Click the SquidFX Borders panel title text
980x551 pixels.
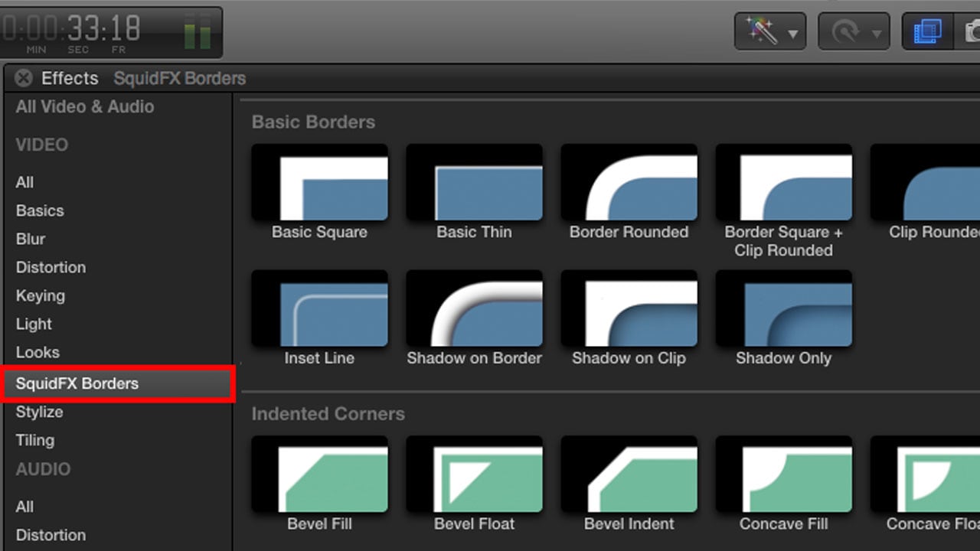click(180, 79)
